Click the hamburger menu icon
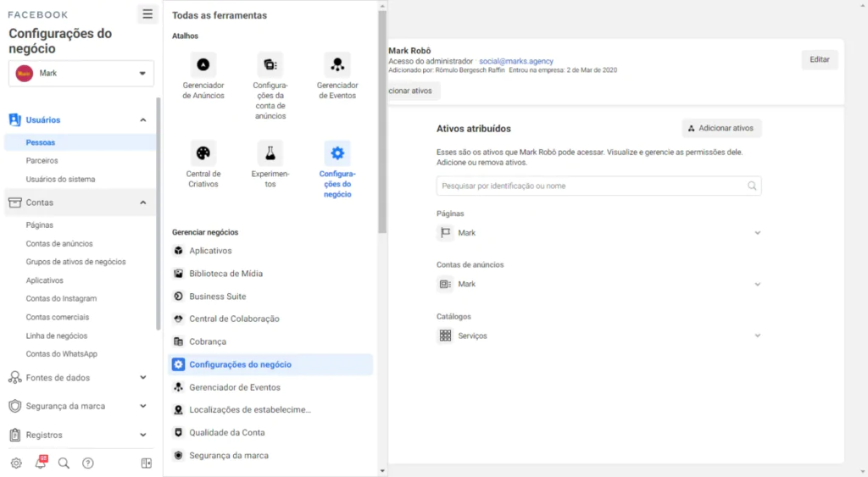 tap(147, 14)
